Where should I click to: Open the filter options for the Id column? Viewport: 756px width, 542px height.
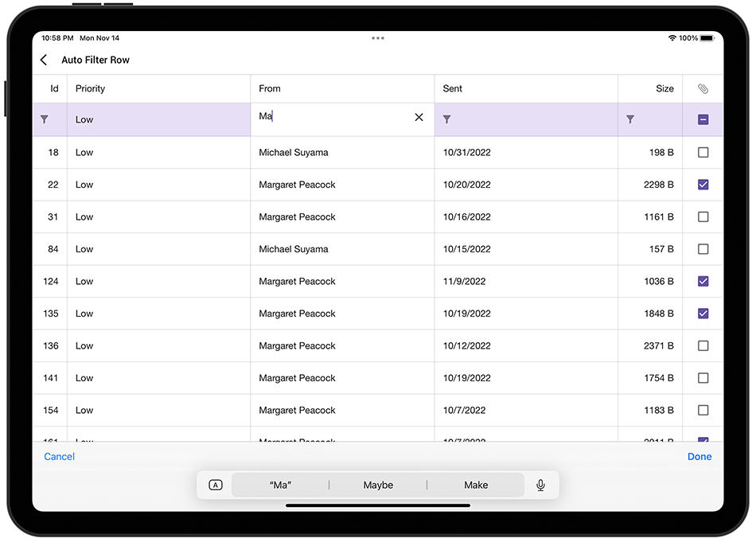tap(45, 119)
